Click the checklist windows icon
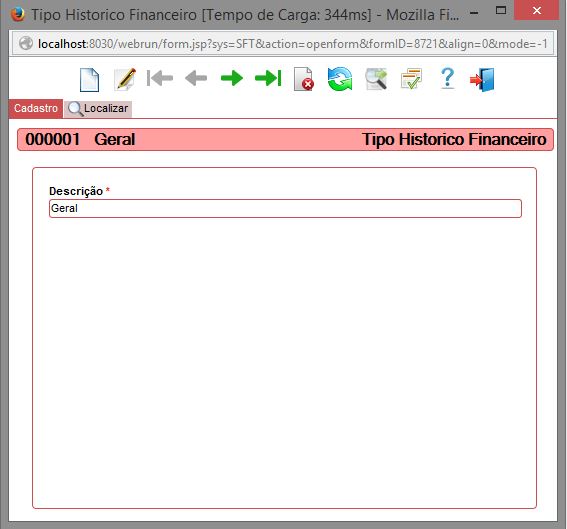Viewport: 567px width, 529px height. [412, 79]
